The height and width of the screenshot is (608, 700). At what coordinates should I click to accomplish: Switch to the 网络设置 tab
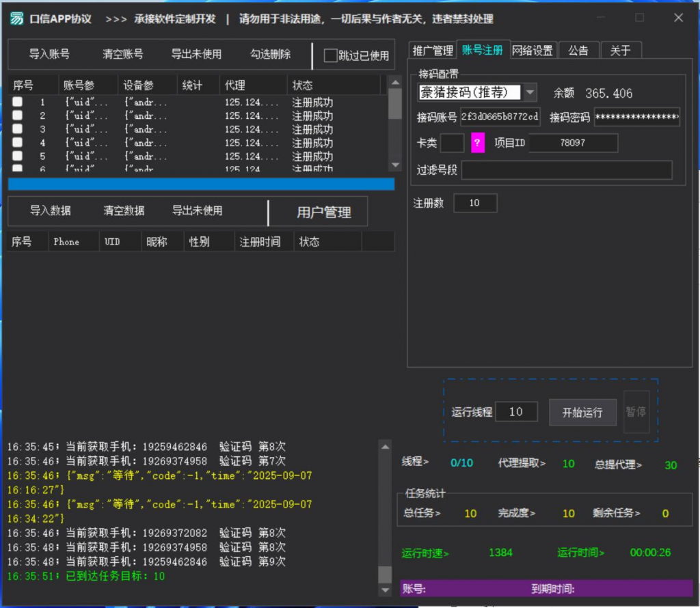(533, 50)
